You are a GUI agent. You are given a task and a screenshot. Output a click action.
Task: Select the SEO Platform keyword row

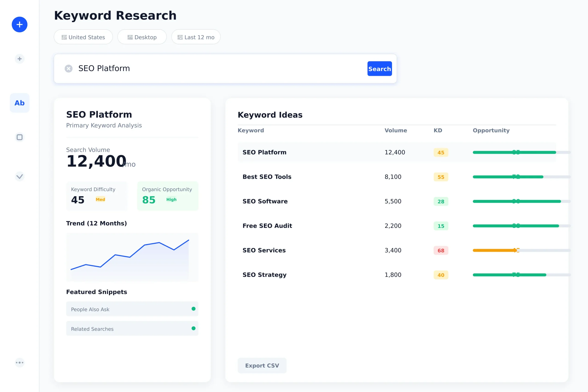pos(397,152)
